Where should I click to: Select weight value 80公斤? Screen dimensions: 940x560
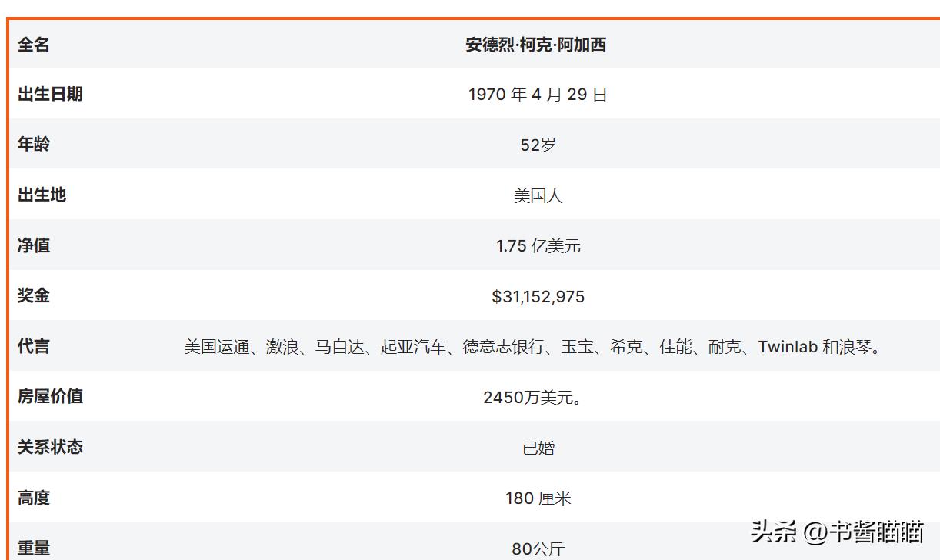click(x=538, y=549)
